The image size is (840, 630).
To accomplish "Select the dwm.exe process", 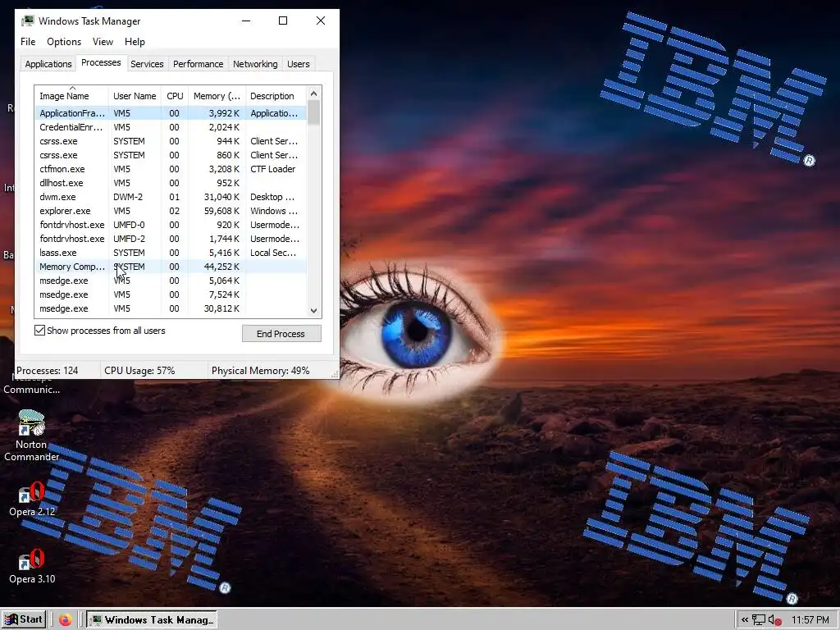I will click(171, 197).
